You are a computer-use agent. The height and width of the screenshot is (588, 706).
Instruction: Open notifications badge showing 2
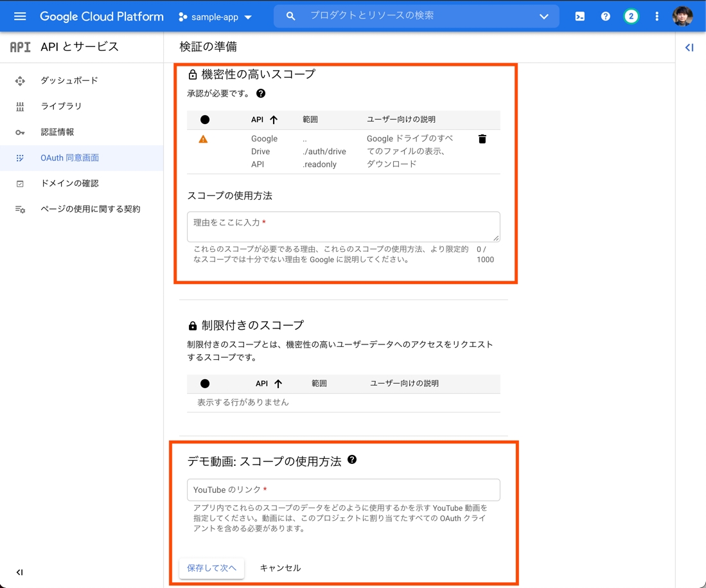click(x=631, y=17)
